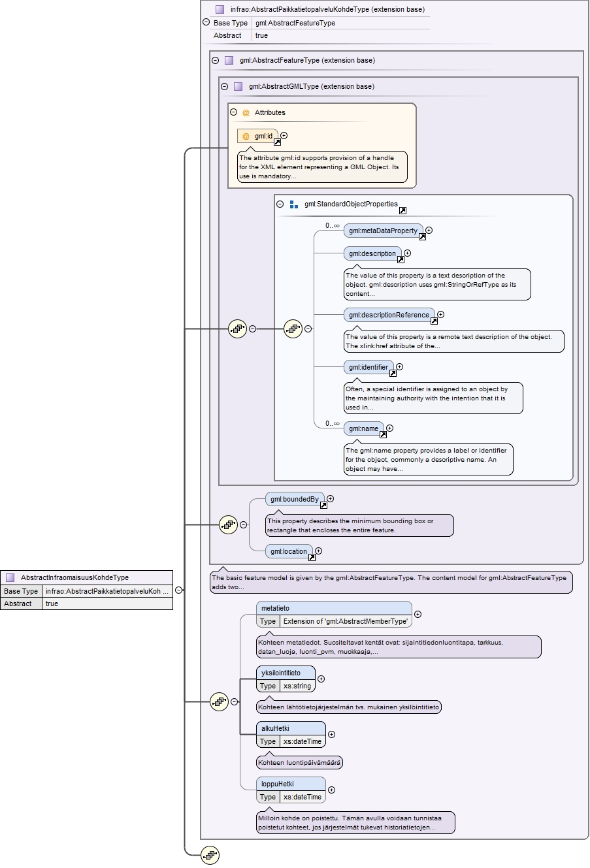Collapse the Attributes box with its minus toggle
The image size is (590, 868).
tap(233, 112)
